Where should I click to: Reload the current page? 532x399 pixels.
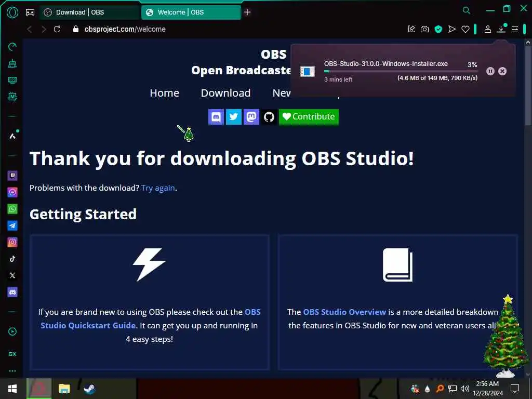click(x=57, y=29)
